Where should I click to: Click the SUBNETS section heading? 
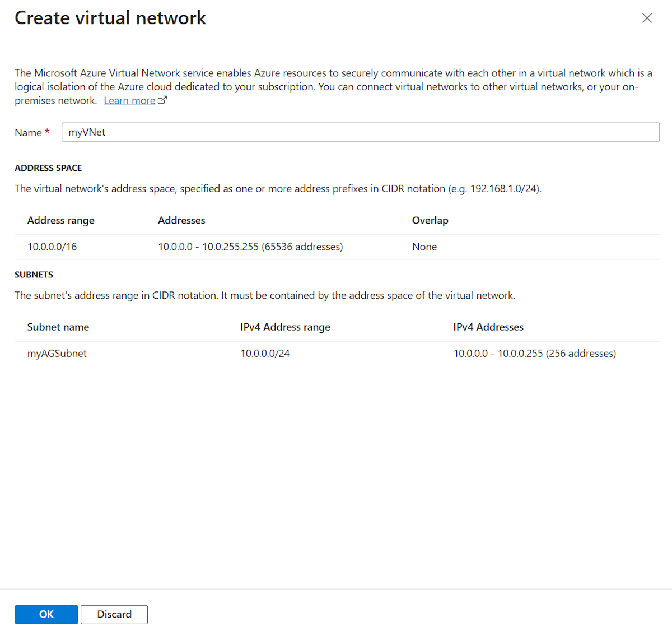(34, 275)
